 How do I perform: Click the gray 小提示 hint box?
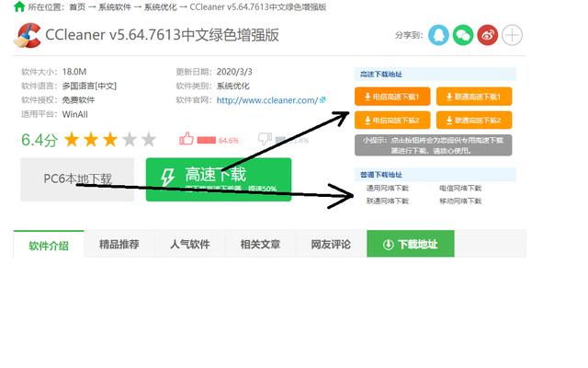[x=433, y=145]
